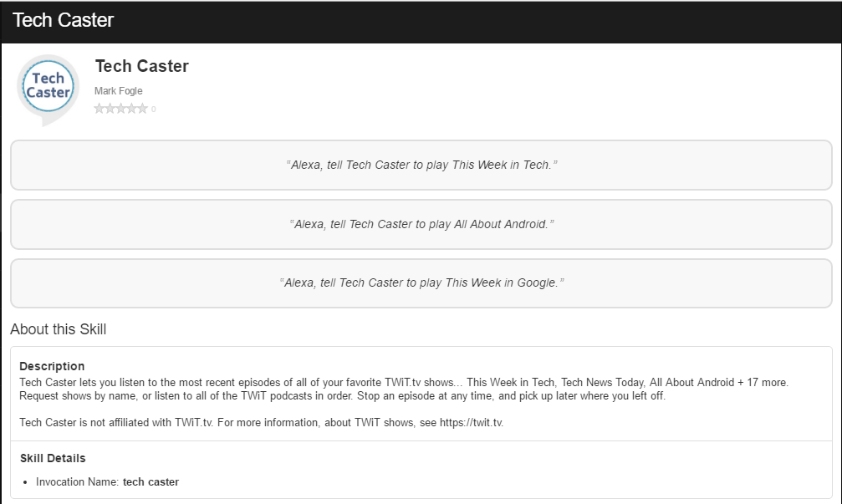Image resolution: width=842 pixels, height=504 pixels.
Task: Click Tech Caster in the black header bar
Action: [62, 19]
